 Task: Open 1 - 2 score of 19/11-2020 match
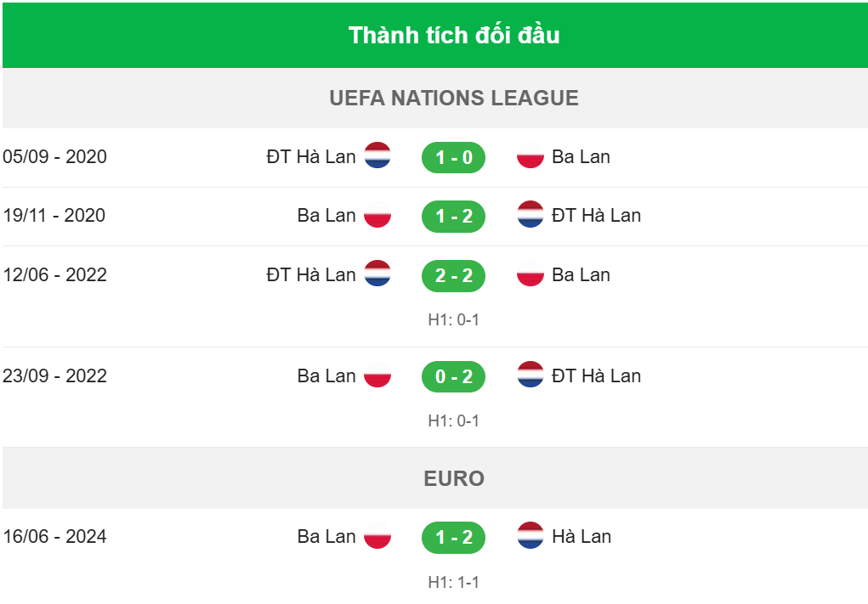(x=453, y=217)
